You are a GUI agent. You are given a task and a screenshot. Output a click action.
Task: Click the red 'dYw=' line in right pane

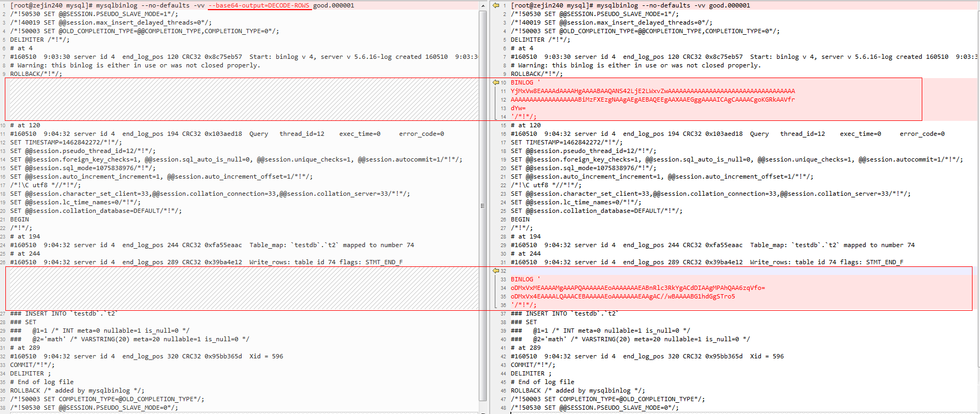pos(518,108)
